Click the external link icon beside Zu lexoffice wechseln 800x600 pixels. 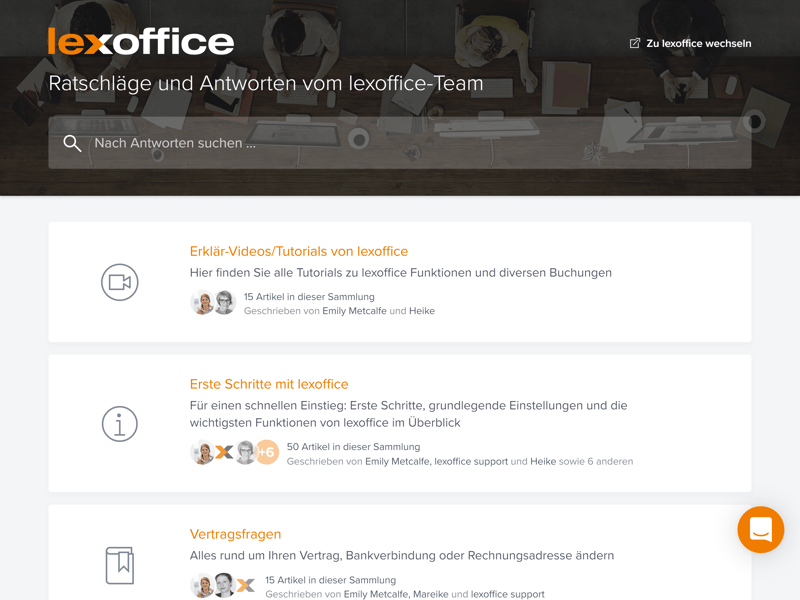635,43
